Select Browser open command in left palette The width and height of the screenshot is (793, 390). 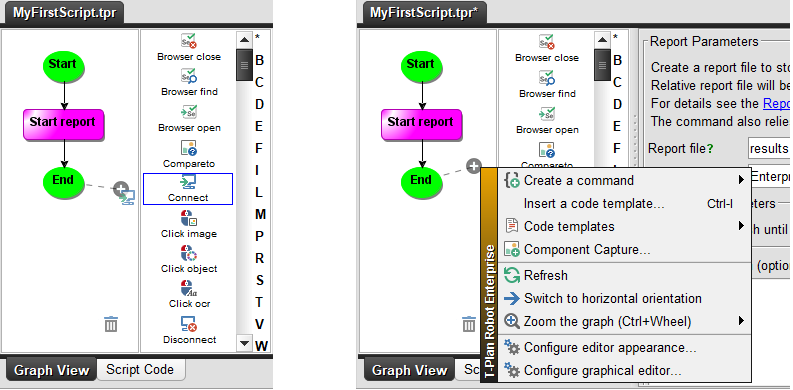coord(189,119)
